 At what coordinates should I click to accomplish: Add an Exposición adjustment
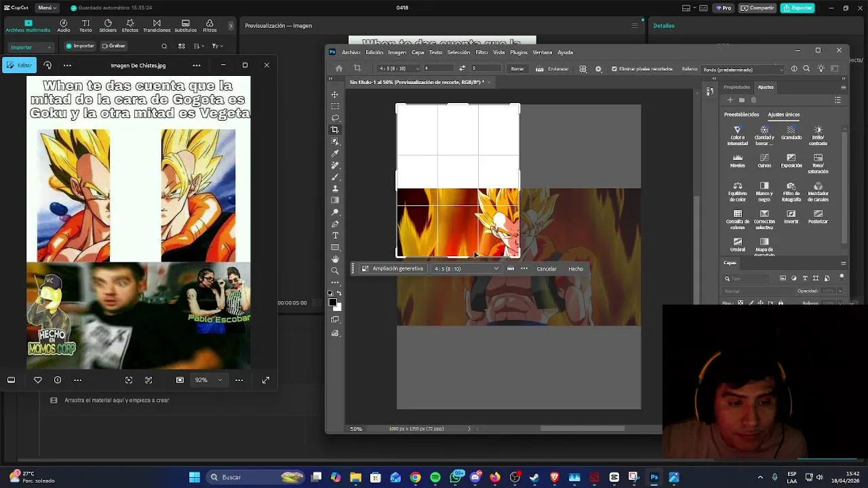click(x=791, y=161)
